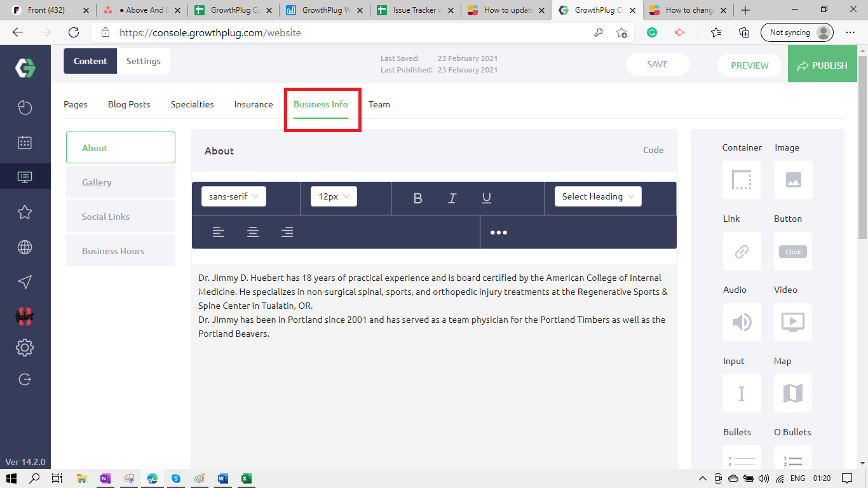Switch to the Settings tab
The image size is (868, 488).
[x=144, y=61]
